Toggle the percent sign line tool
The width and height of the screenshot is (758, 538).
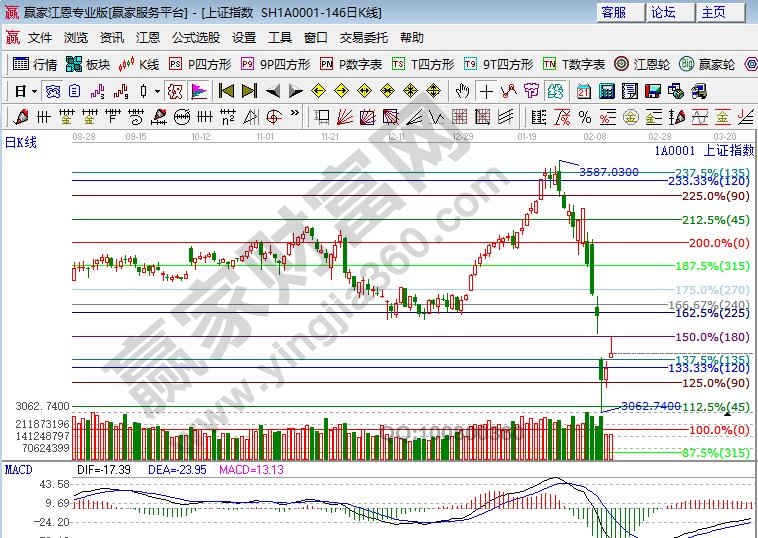tap(174, 91)
